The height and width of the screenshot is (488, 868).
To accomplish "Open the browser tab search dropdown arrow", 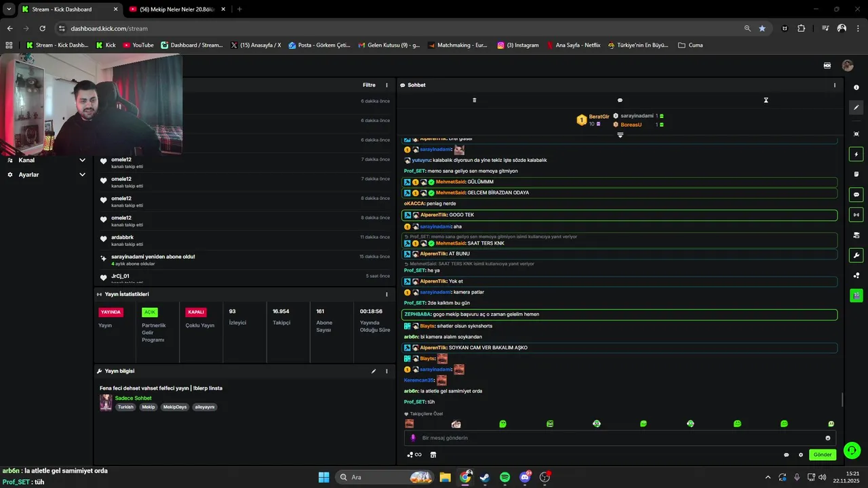I will 9,9.
